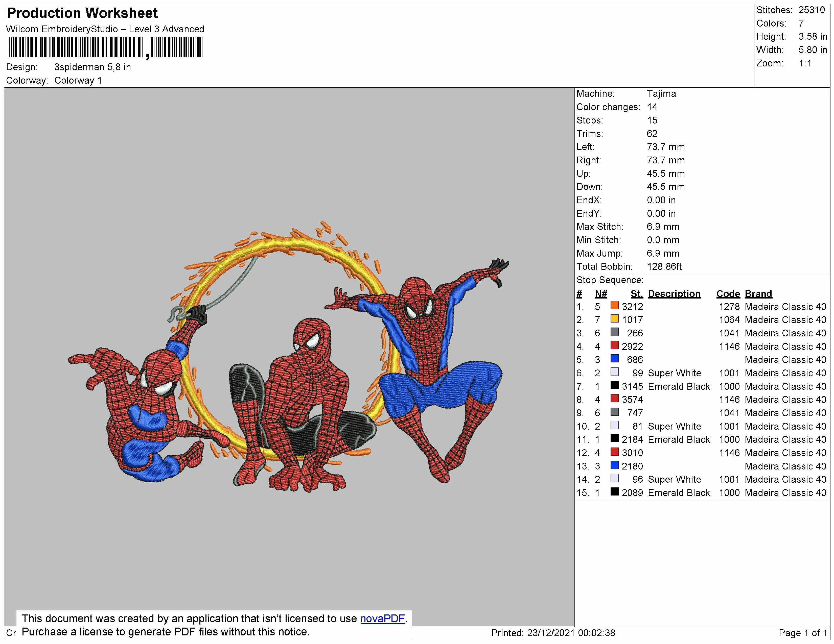Click the stitch total 25310

(x=812, y=10)
